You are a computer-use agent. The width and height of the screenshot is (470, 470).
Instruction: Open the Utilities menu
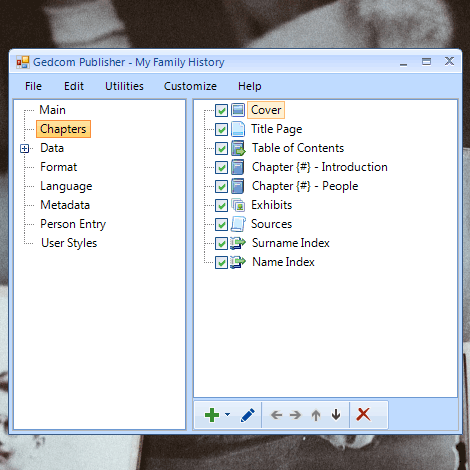pyautogui.click(x=124, y=86)
